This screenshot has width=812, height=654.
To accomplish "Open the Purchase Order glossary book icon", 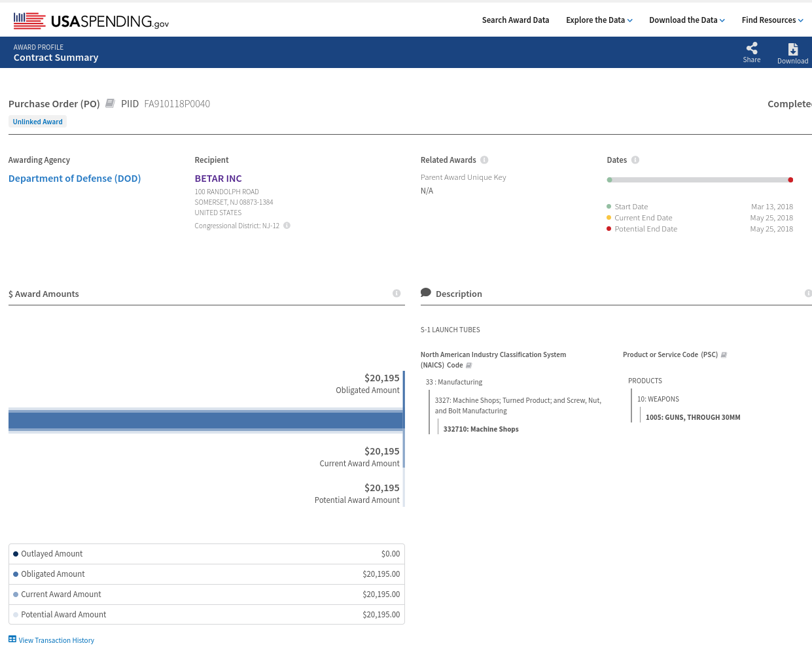I will click(x=110, y=103).
